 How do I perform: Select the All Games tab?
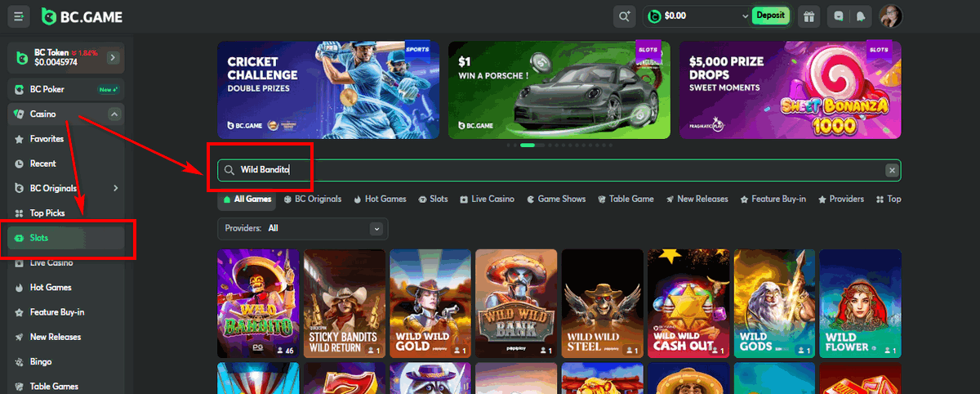[247, 199]
